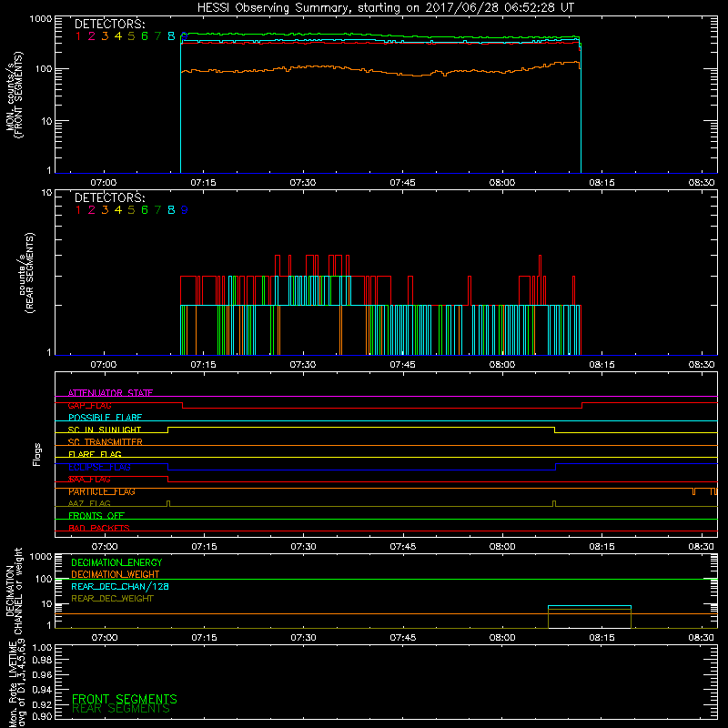This screenshot has width=728, height=728.
Task: Click 100 y-axis tick of front segments plot
Action: [44, 69]
